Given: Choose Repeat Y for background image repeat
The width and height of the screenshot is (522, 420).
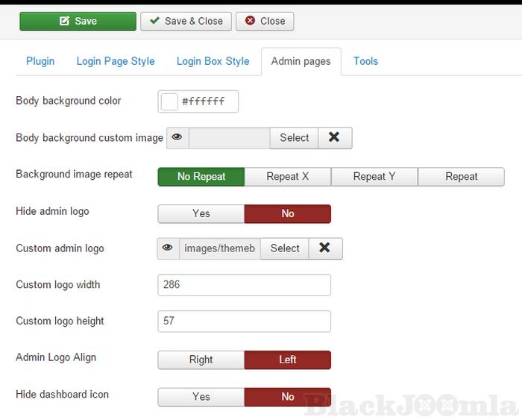Looking at the screenshot, I should [x=374, y=177].
